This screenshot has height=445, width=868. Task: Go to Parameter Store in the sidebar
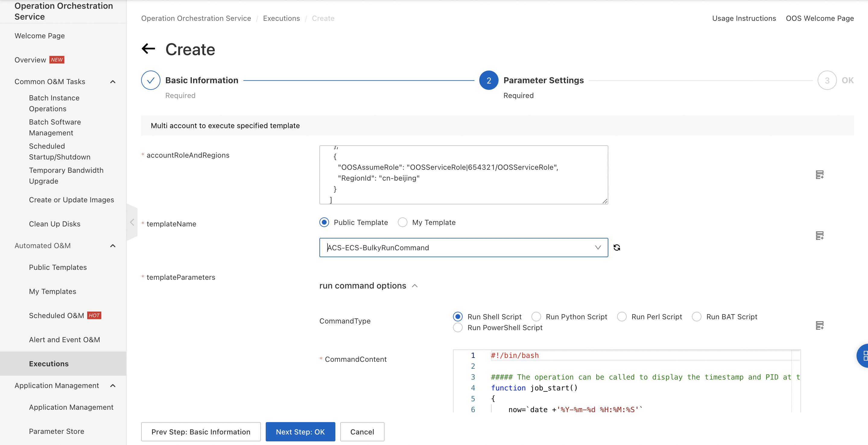(56, 431)
